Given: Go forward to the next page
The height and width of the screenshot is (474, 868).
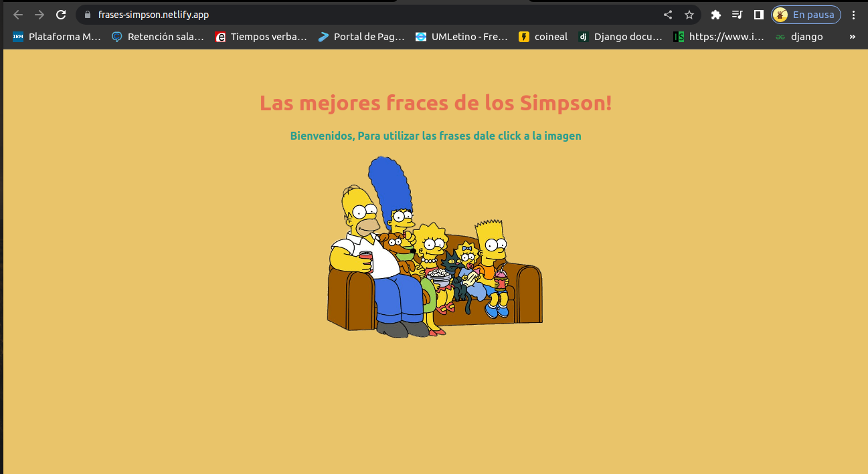Looking at the screenshot, I should (x=39, y=15).
